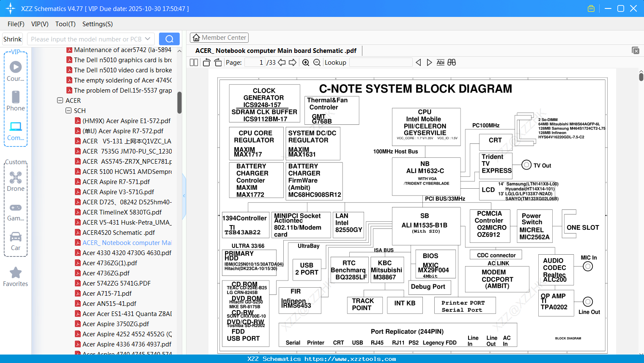The image size is (644, 363).
Task: Open Acer Aspire 3750ZG.pdf
Action: point(116,324)
